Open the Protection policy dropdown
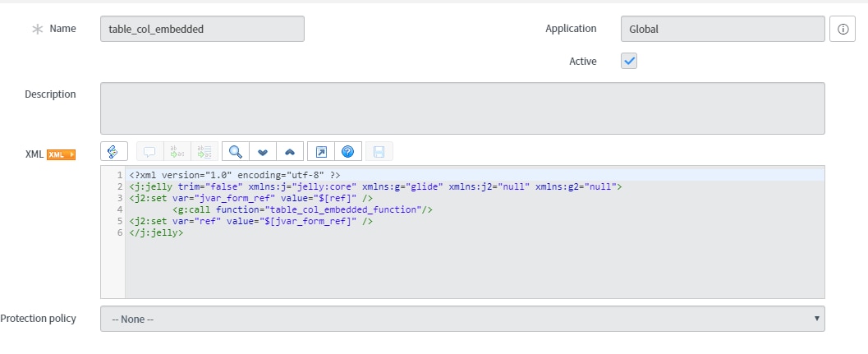Image resolution: width=868 pixels, height=354 pixels. pyautogui.click(x=462, y=319)
